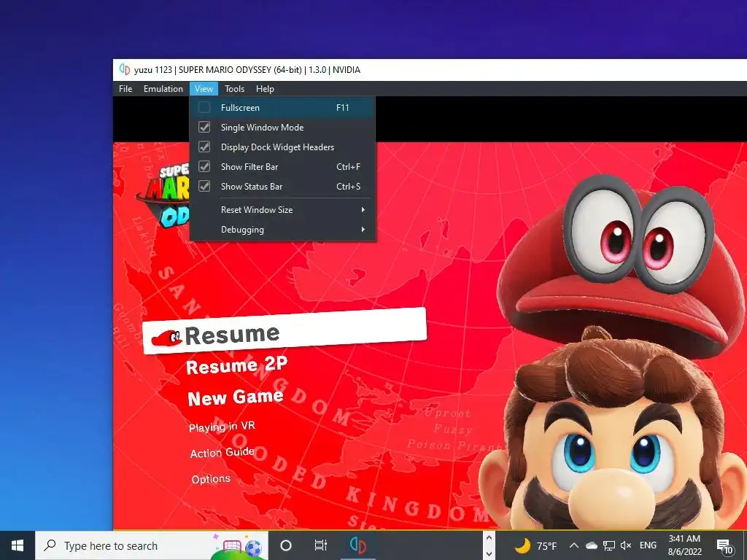Select Resume 2P in game menu
Viewport: 747px width, 560px height.
(237, 366)
